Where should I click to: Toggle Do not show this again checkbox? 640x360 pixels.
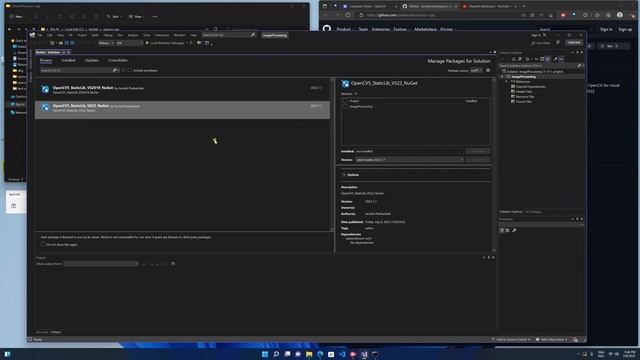click(43, 244)
